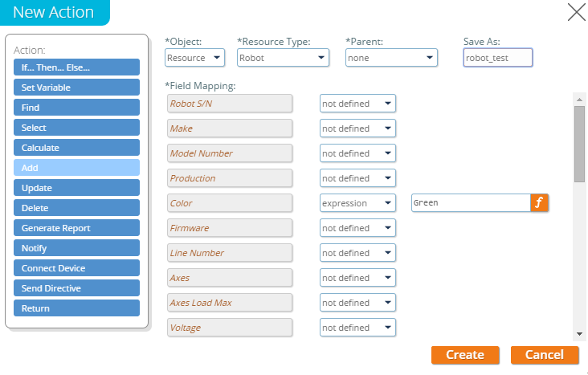
Task: Click the orange function expression icon
Action: pos(539,203)
